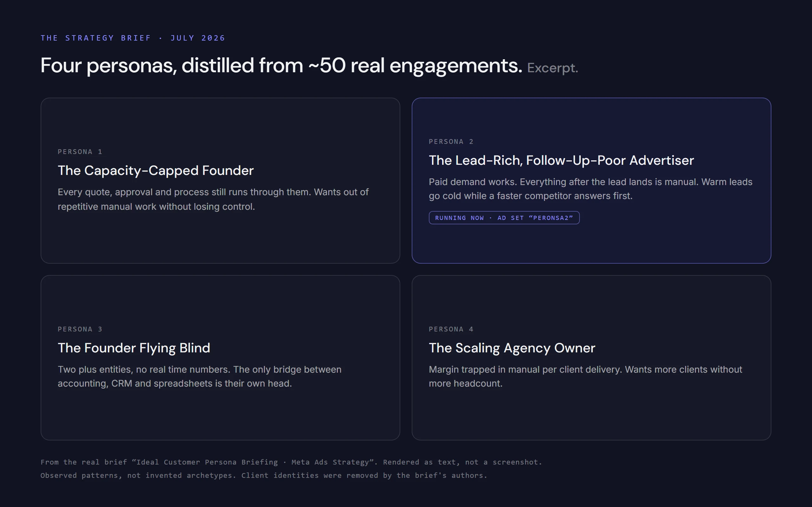Click The Founder Flying Blind title
Image resolution: width=812 pixels, height=507 pixels.
[134, 348]
